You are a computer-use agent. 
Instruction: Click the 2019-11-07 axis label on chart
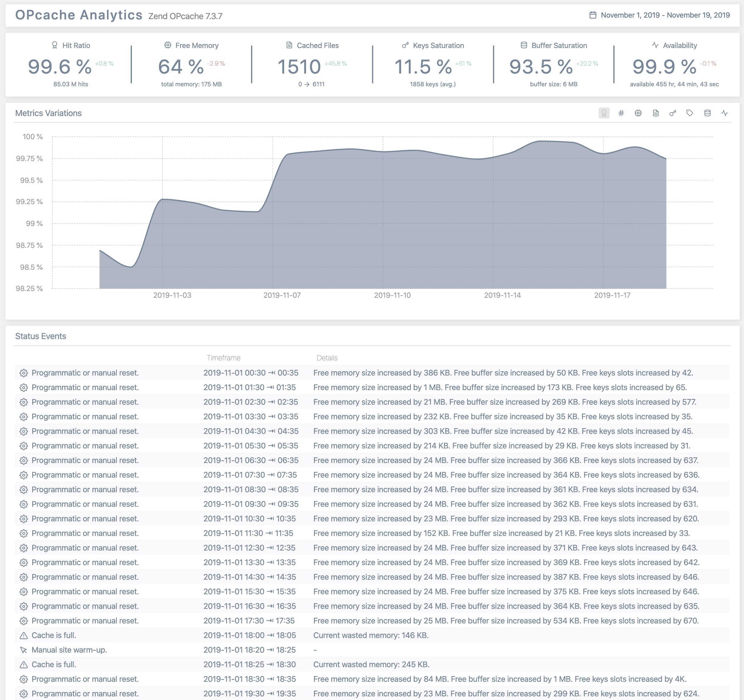282,295
